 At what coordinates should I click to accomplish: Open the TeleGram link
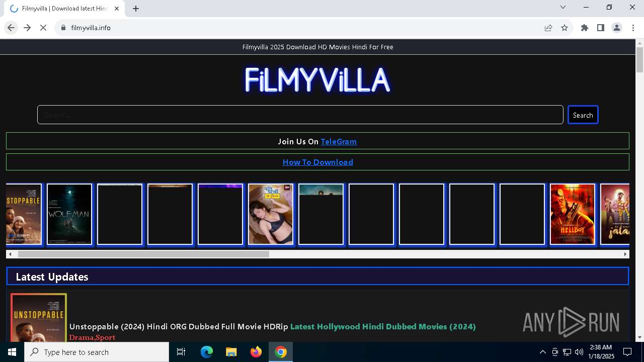[x=339, y=141]
